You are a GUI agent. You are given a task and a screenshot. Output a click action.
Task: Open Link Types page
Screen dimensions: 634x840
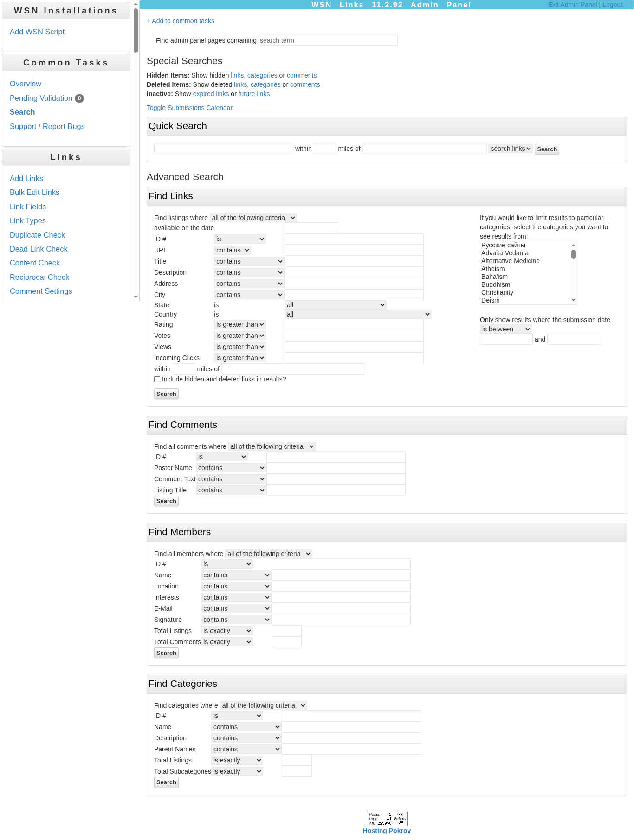(28, 221)
